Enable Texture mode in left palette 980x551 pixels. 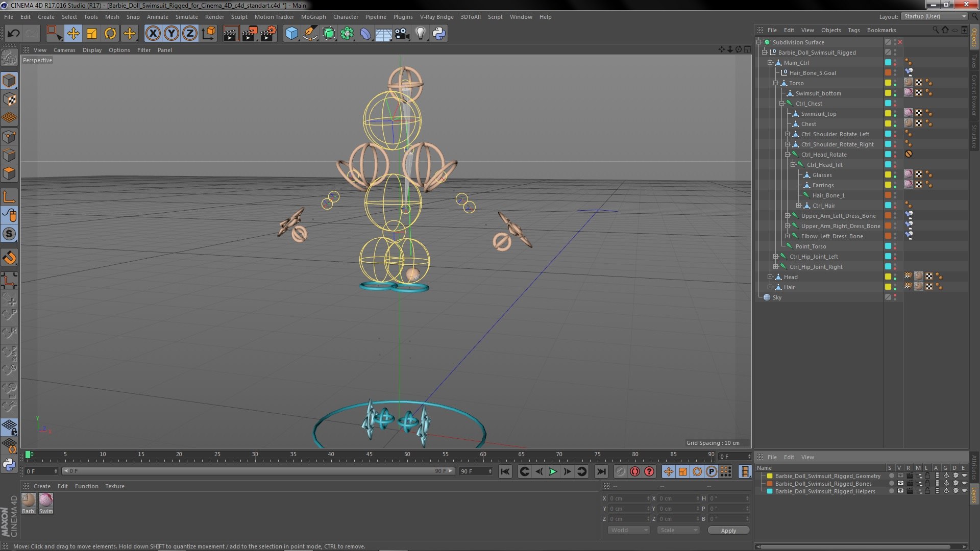[9, 99]
